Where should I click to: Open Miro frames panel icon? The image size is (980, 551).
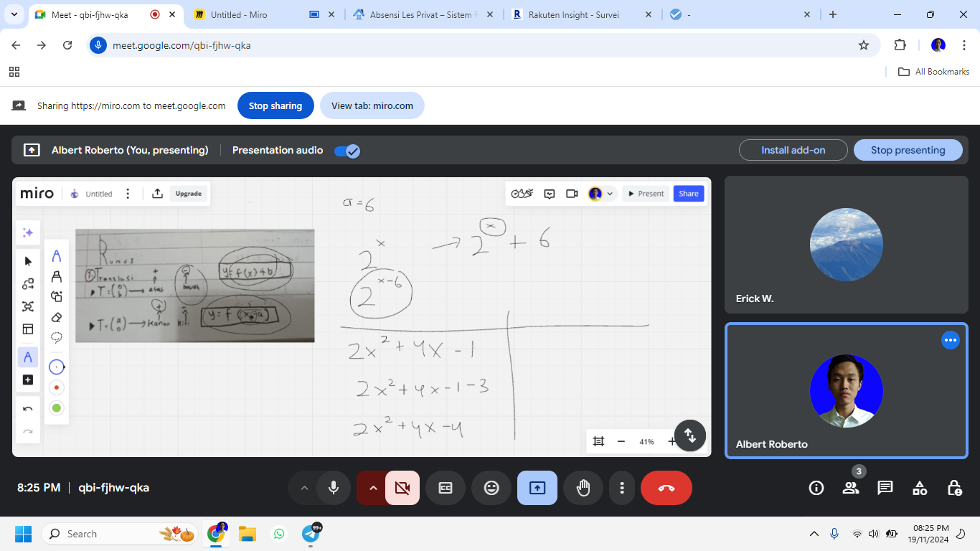pyautogui.click(x=598, y=441)
